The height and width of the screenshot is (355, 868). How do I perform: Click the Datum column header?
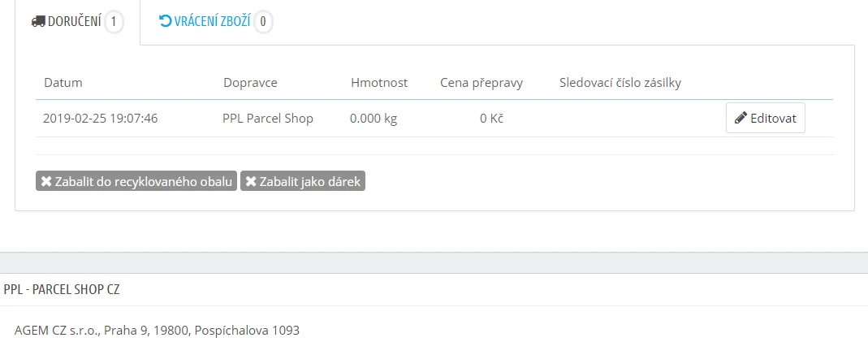pos(63,83)
